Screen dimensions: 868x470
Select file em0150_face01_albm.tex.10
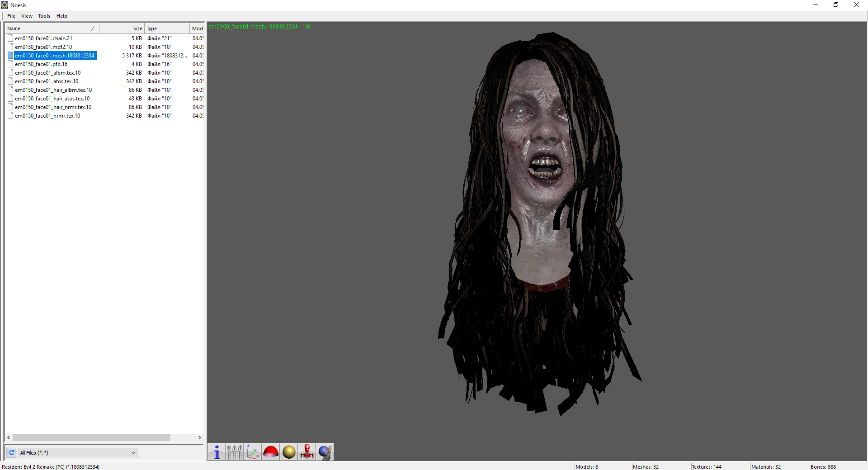48,73
